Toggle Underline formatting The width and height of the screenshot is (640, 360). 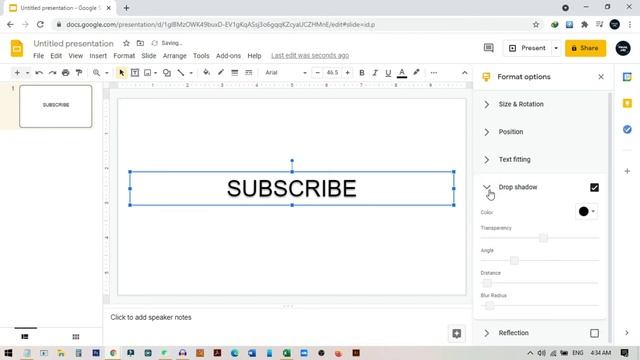click(x=388, y=73)
